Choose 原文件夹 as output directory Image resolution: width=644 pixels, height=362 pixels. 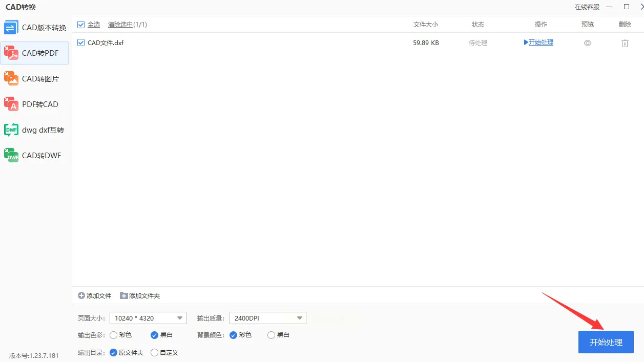tap(114, 353)
